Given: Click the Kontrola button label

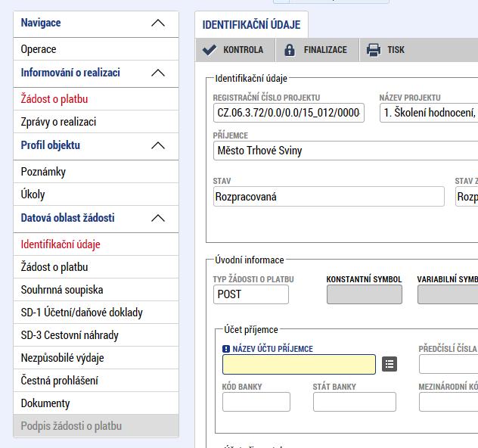Looking at the screenshot, I should (x=243, y=50).
